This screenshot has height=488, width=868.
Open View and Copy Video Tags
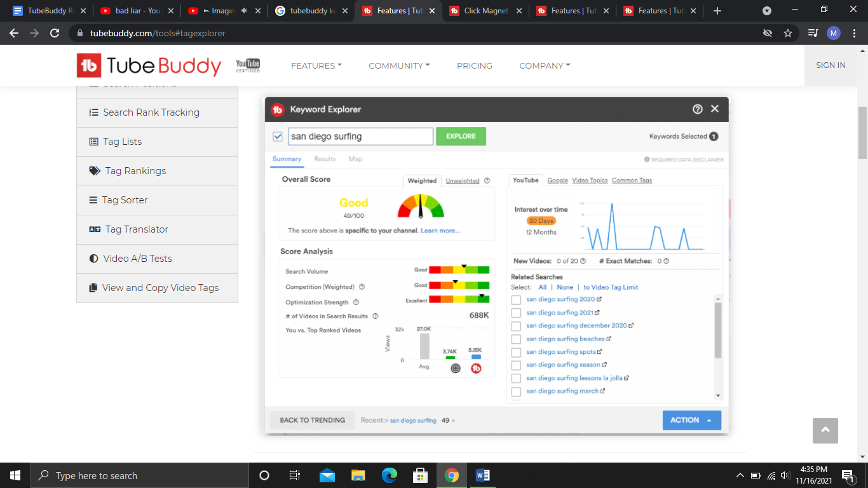[x=157, y=288]
